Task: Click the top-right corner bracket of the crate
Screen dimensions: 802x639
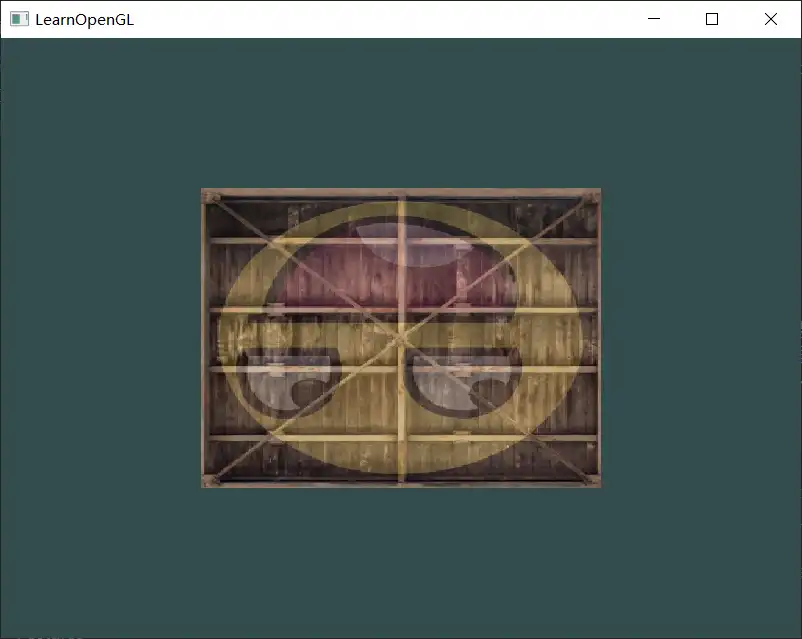Action: (593, 197)
